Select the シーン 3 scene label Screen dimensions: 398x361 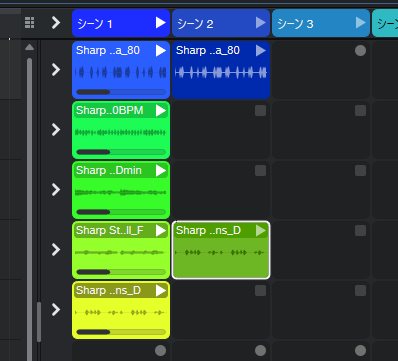click(x=295, y=24)
